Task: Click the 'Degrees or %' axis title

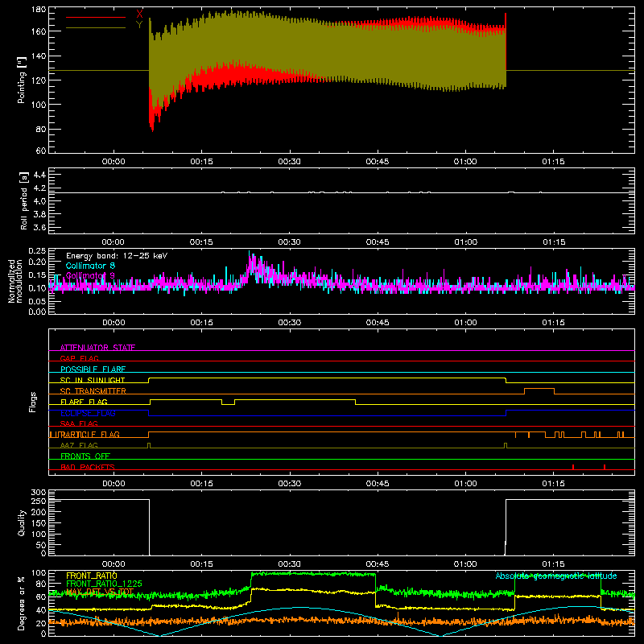Action: pos(22,603)
